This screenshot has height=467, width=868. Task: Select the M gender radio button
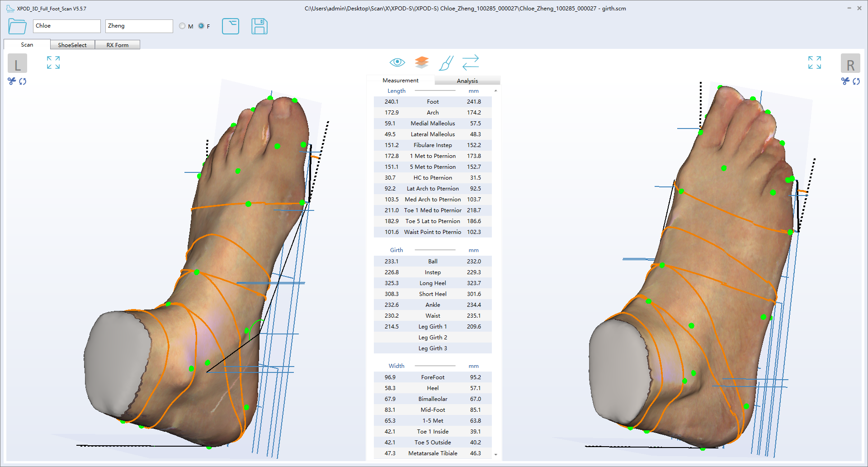(182, 26)
